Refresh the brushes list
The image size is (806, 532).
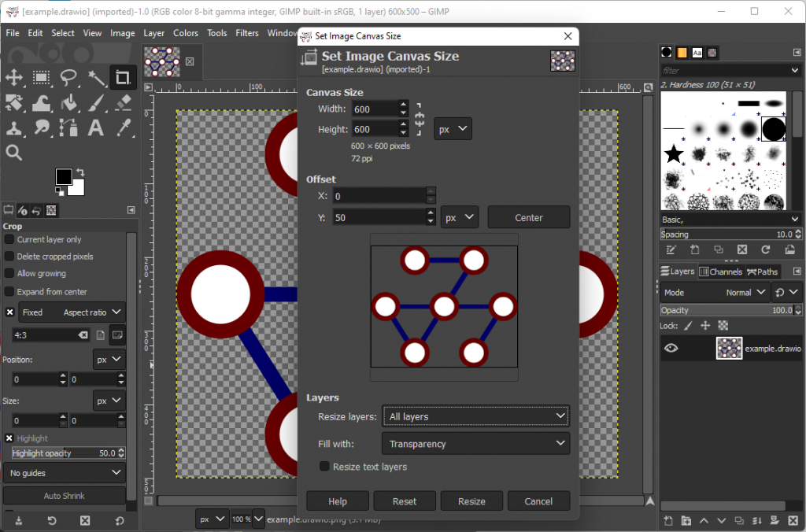coord(765,249)
